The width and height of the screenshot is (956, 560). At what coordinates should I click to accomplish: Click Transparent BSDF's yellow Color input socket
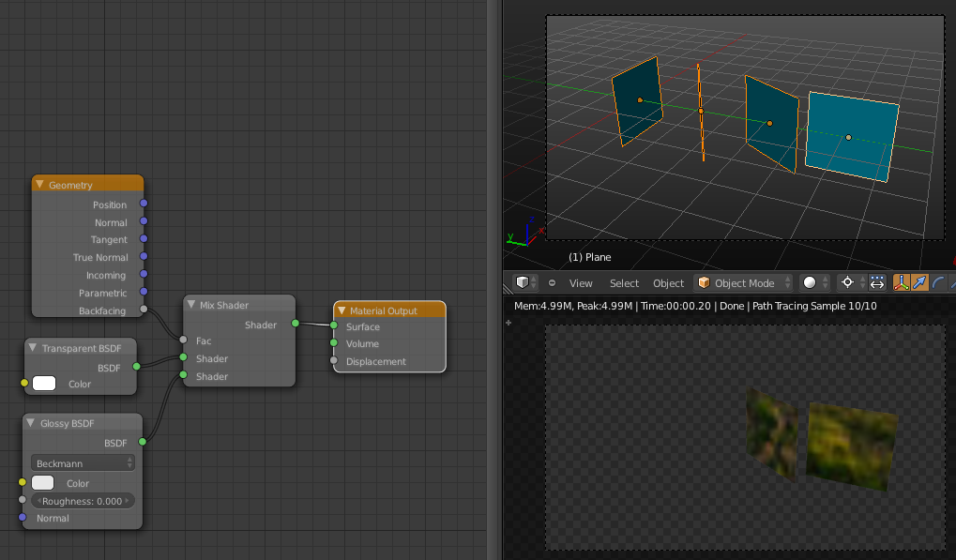(x=24, y=383)
